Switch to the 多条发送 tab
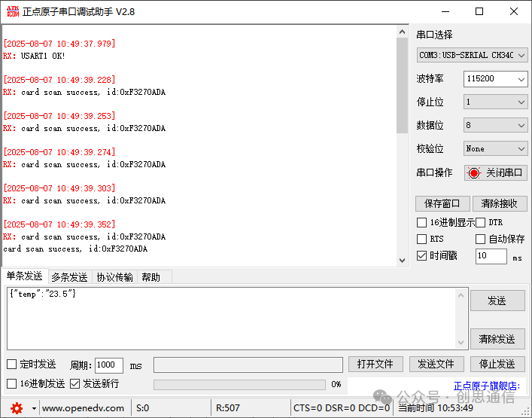Image resolution: width=532 pixels, height=418 pixels. tap(69, 277)
